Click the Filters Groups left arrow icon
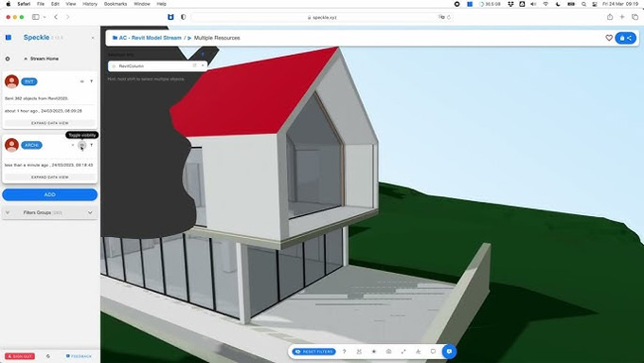The width and height of the screenshot is (644, 363). (8, 212)
